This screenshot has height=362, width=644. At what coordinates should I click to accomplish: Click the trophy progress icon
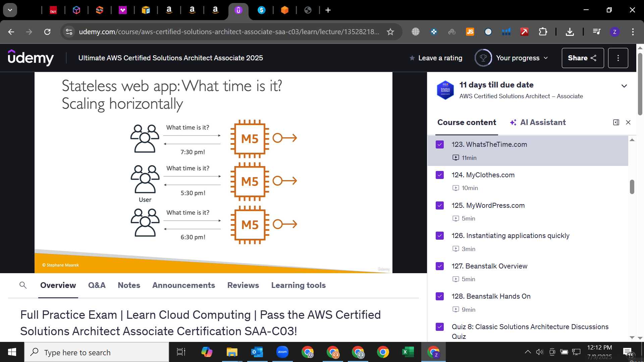[x=483, y=58]
